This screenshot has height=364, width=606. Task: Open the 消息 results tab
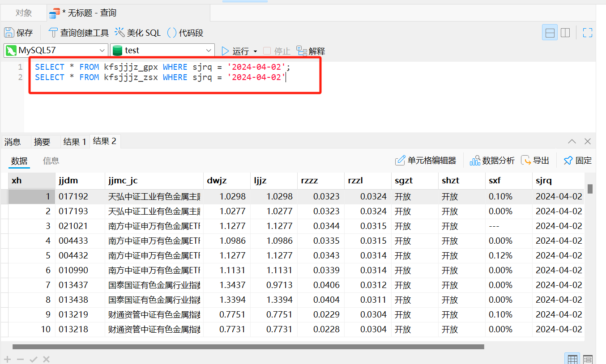coord(13,142)
